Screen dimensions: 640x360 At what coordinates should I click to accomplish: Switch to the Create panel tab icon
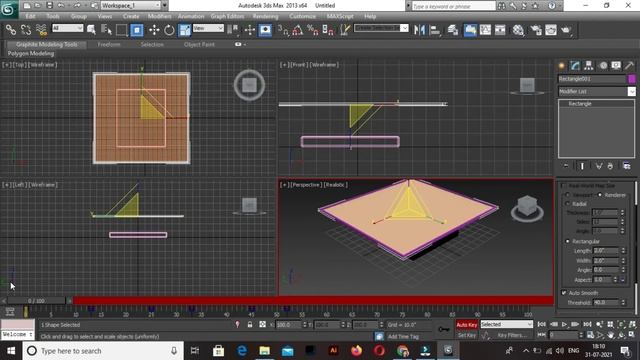562,65
